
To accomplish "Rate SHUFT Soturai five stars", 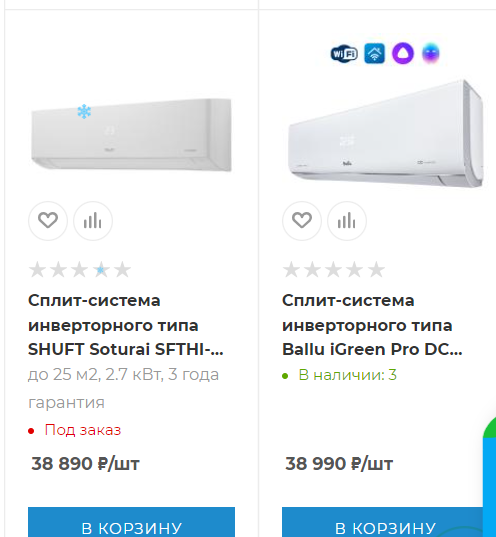I will click(122, 270).
